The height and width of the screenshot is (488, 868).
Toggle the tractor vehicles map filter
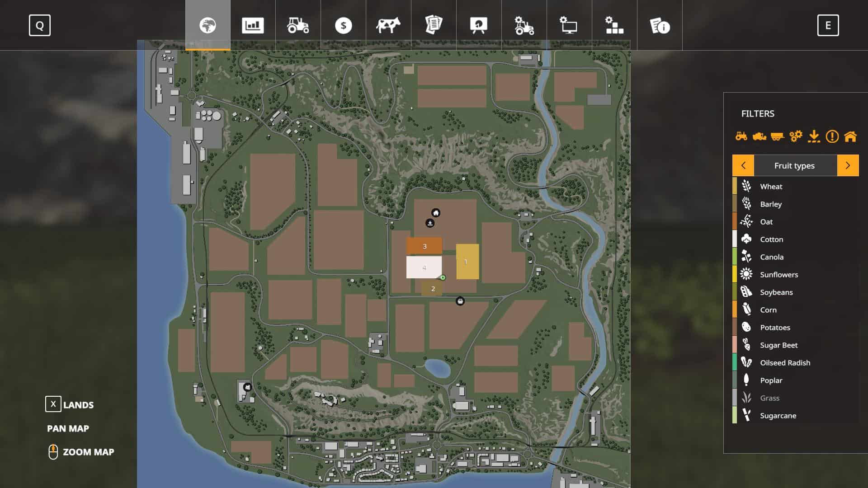[741, 136]
